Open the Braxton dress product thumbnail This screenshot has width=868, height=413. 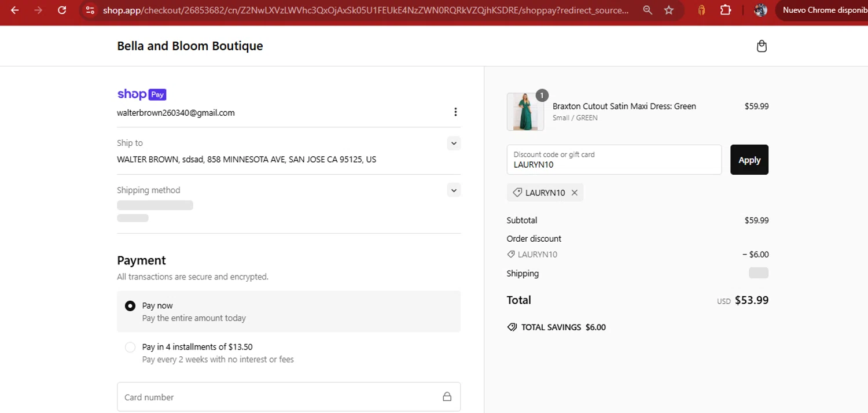525,112
